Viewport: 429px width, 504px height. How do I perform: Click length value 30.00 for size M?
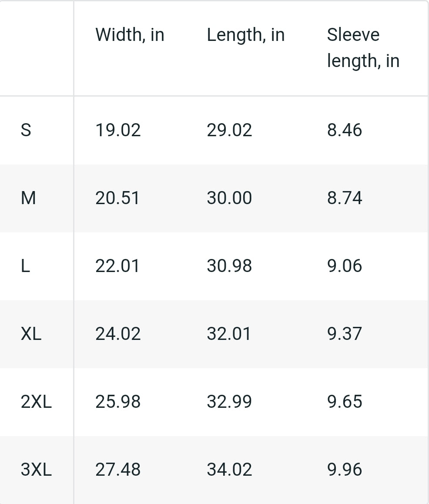229,198
